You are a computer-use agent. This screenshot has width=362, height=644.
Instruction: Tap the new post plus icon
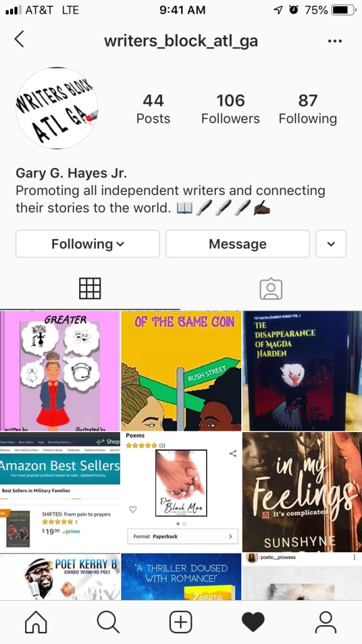180,622
